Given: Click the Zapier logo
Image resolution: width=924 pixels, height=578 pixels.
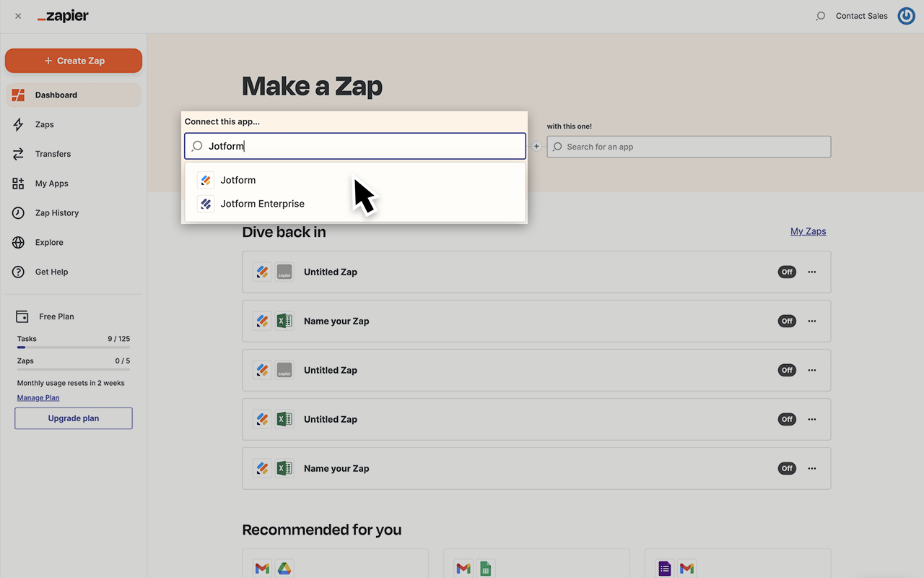Looking at the screenshot, I should coord(62,15).
